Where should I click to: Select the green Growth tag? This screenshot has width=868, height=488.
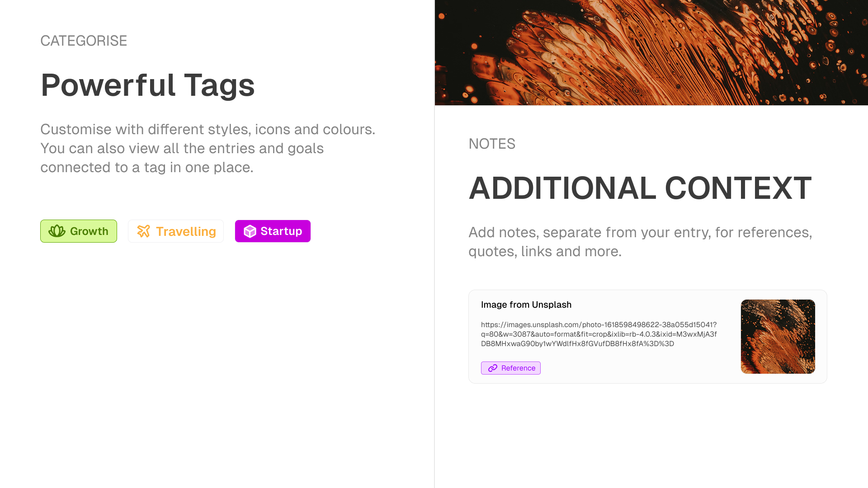[79, 231]
